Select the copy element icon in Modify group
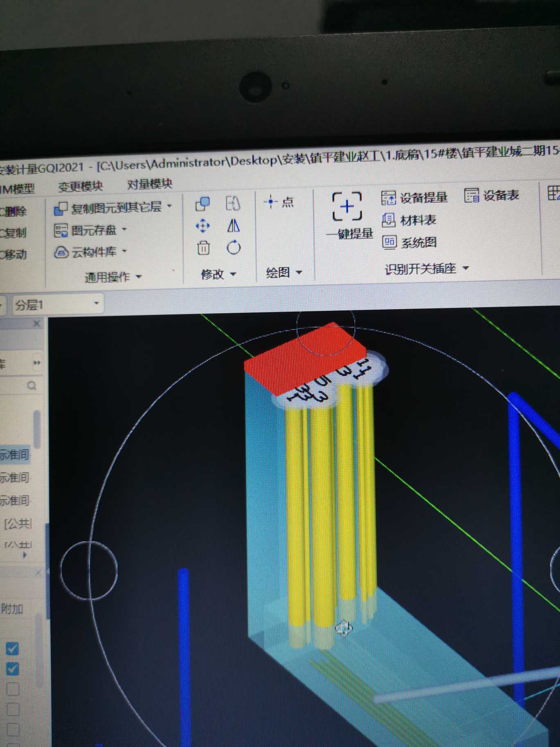 [203, 204]
